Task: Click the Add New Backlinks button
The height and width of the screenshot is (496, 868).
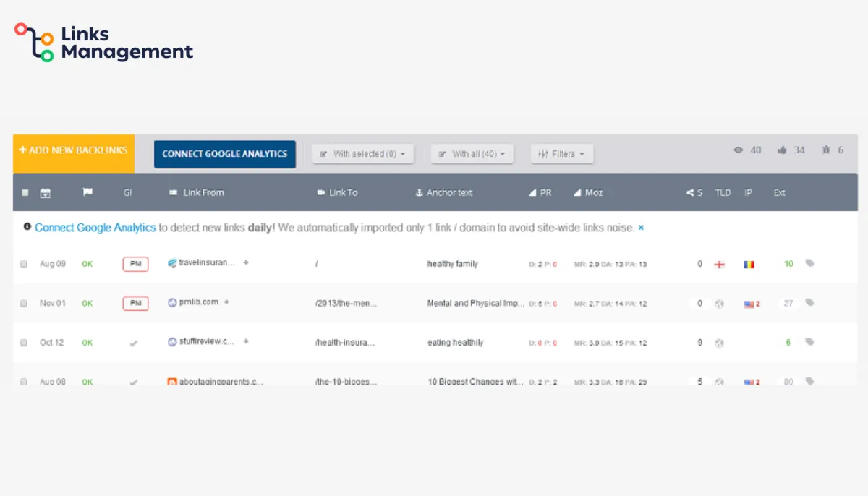Action: (x=74, y=153)
